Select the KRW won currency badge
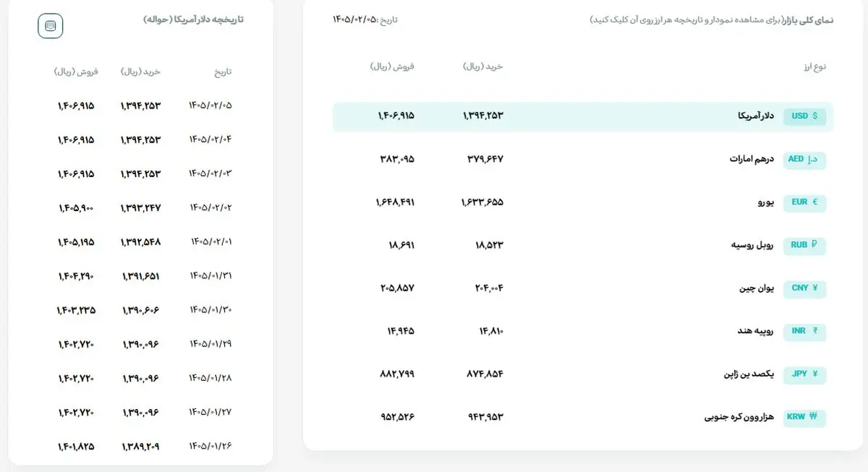Image resolution: width=868 pixels, height=472 pixels. point(805,417)
